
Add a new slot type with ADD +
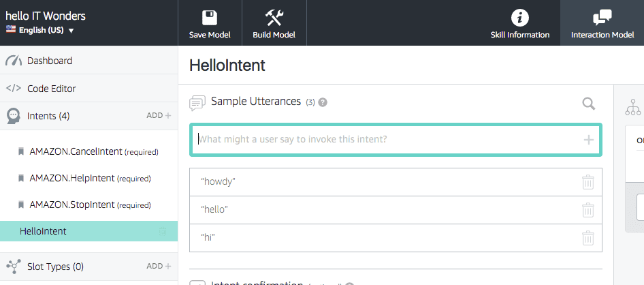159,266
